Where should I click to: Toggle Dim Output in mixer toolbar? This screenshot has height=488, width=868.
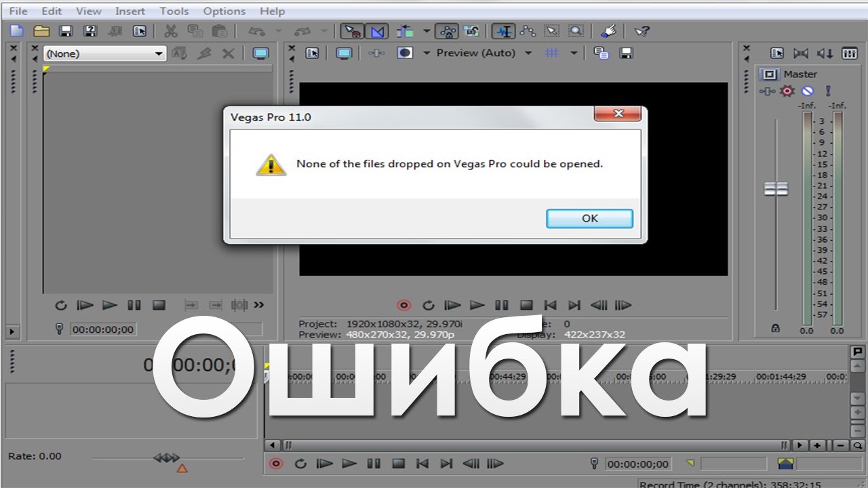click(825, 53)
